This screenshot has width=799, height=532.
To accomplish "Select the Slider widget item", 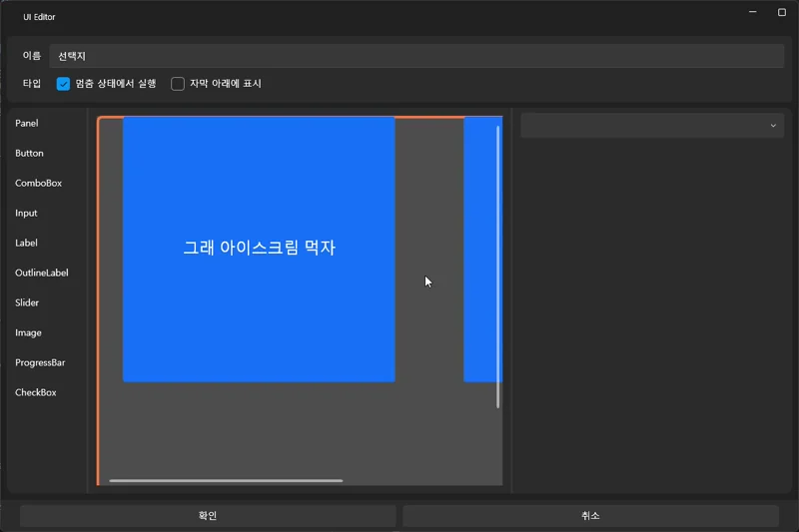I will coord(27,302).
